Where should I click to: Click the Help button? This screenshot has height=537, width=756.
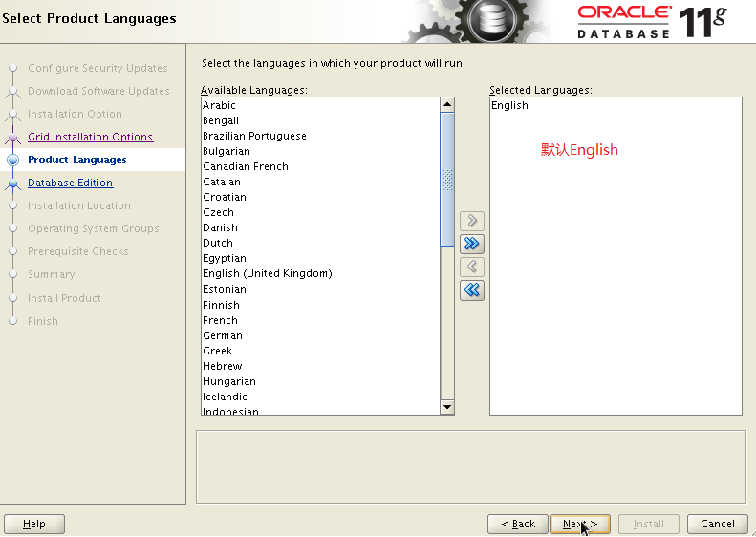click(x=34, y=524)
